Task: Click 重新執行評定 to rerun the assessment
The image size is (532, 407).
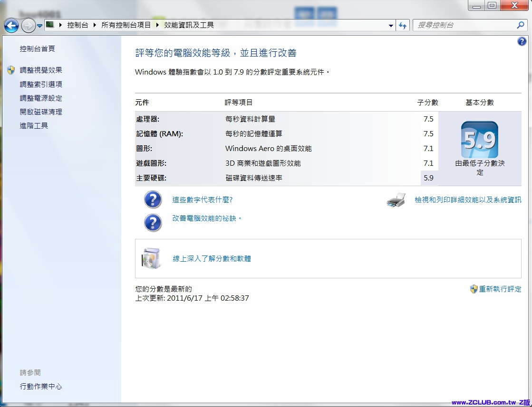Action: [500, 289]
